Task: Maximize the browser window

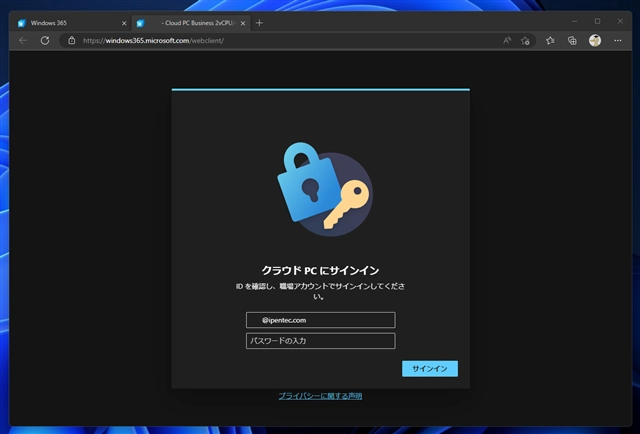Action: click(597, 21)
